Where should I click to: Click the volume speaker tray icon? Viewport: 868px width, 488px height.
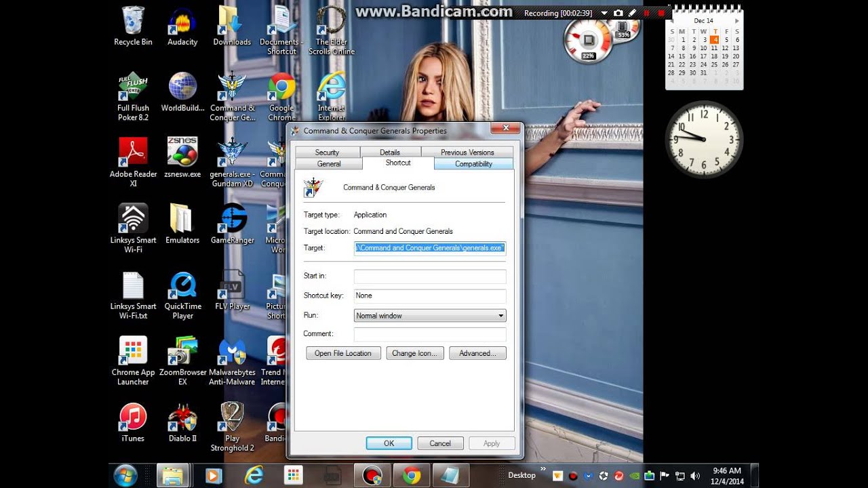point(694,476)
